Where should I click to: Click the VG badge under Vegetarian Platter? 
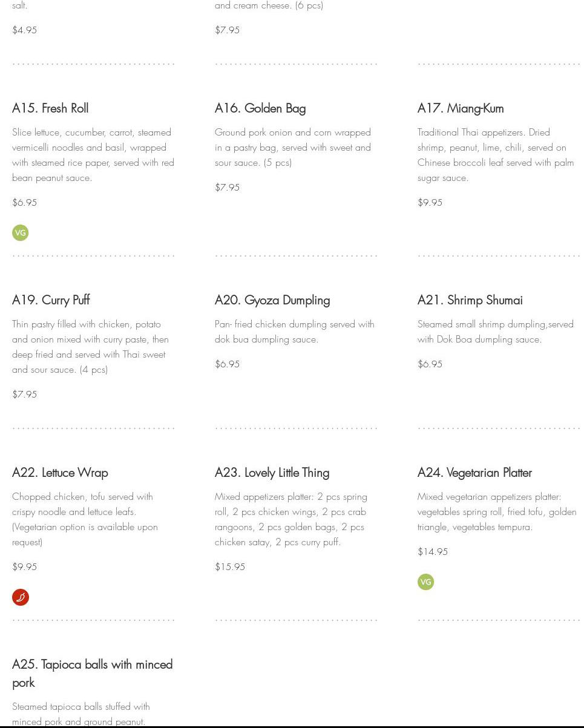[x=426, y=582]
